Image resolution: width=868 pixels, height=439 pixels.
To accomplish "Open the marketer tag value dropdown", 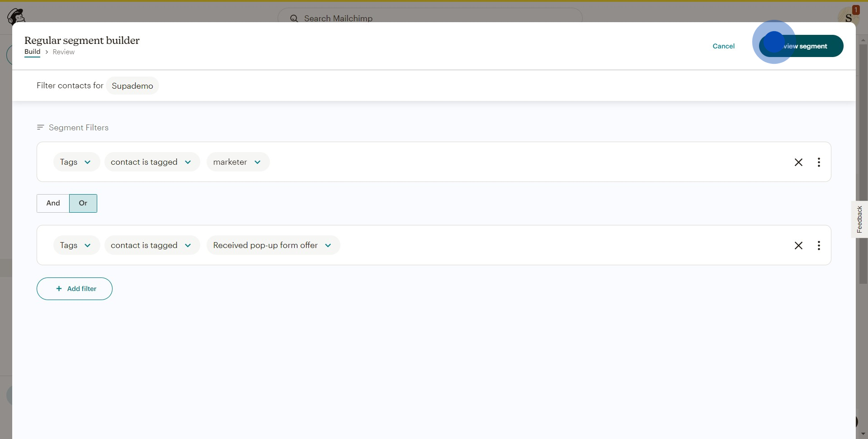I will (x=238, y=162).
